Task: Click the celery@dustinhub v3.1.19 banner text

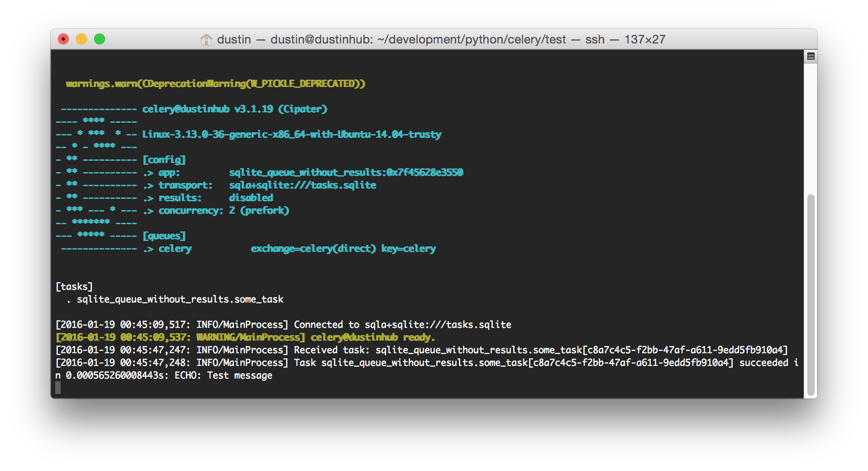Action: tap(234, 109)
